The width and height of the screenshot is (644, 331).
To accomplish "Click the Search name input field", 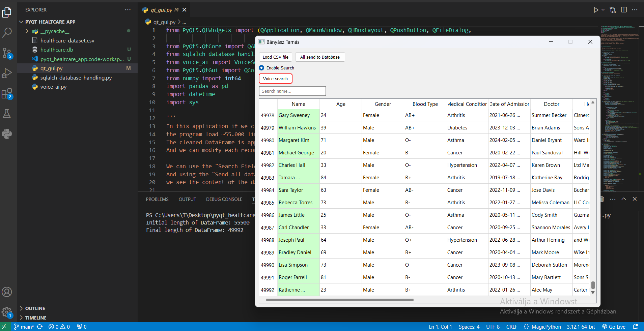I will [292, 91].
